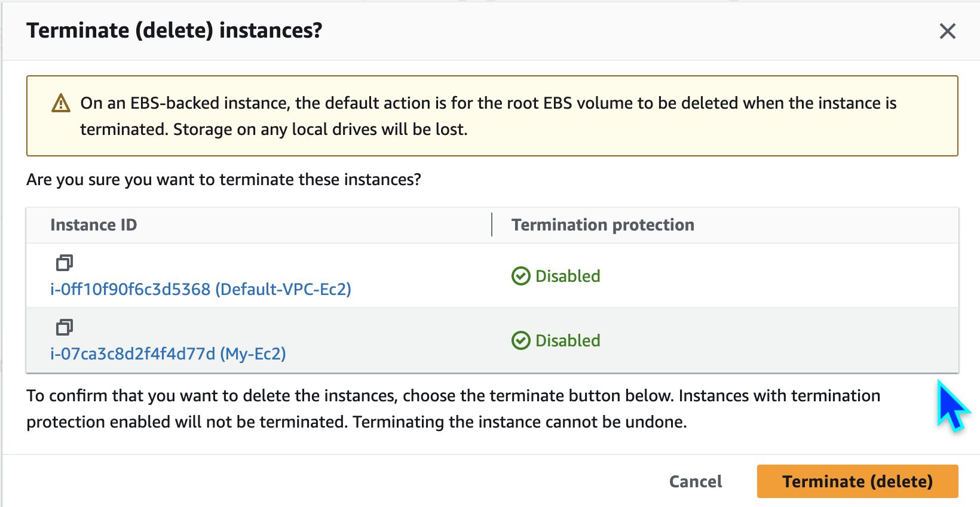Click the dialog title "Terminate (delete) instances?"
The width and height of the screenshot is (980, 507).
174,30
